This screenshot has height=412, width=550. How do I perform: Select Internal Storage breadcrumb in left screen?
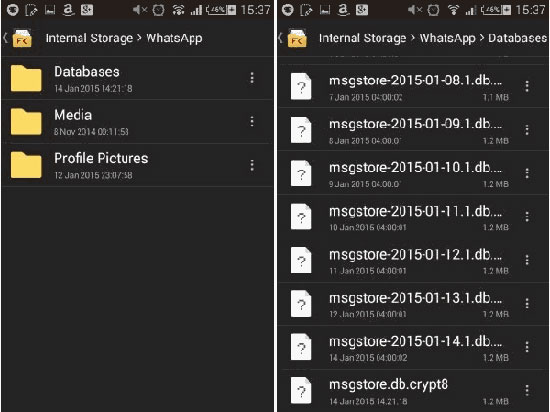(89, 38)
